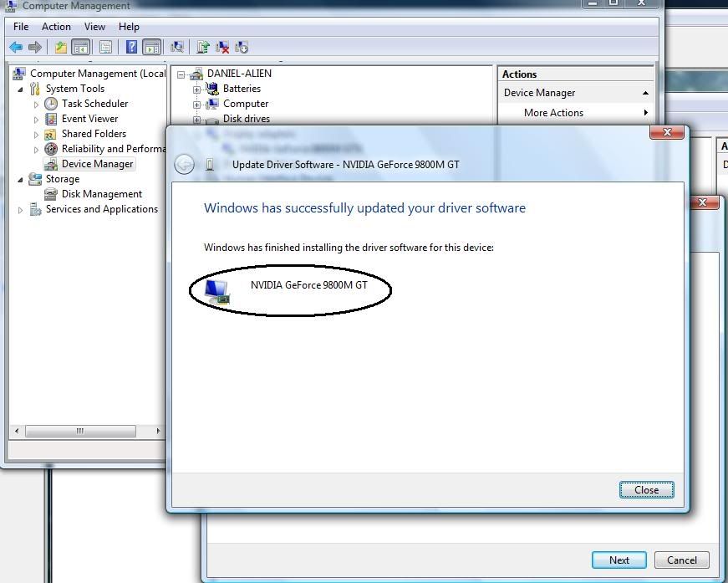Click the Forward arrow in the toolbar

pos(35,47)
